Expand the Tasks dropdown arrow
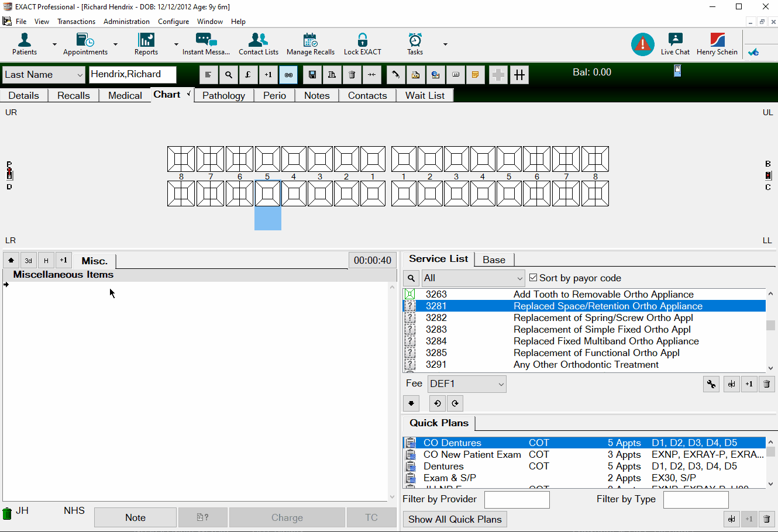 (x=445, y=44)
